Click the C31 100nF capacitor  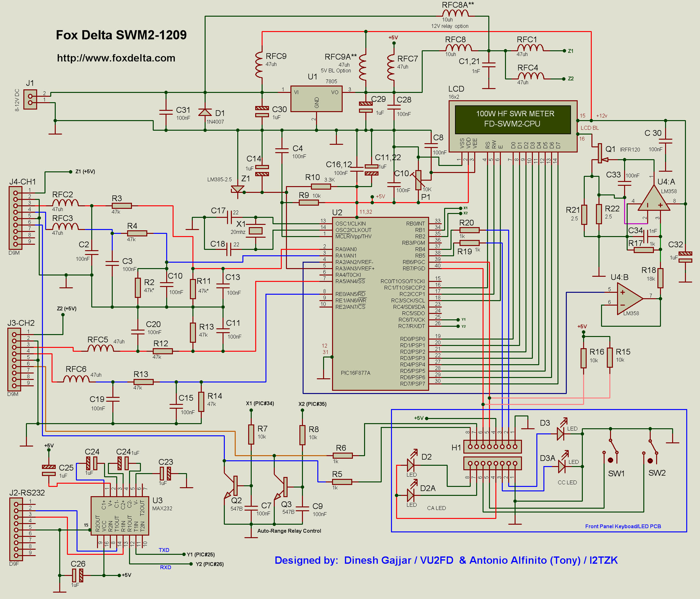click(166, 112)
